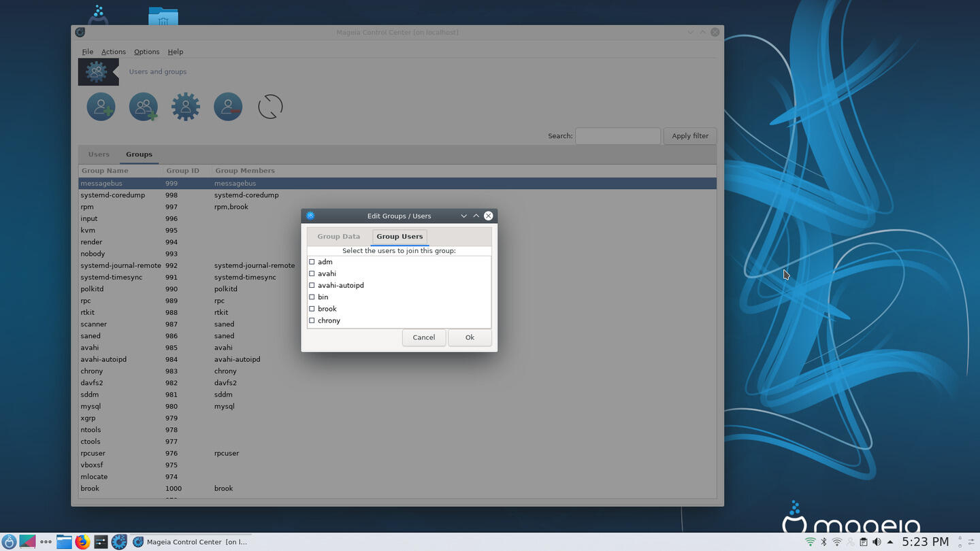Check the brook user checkbox

(x=312, y=309)
